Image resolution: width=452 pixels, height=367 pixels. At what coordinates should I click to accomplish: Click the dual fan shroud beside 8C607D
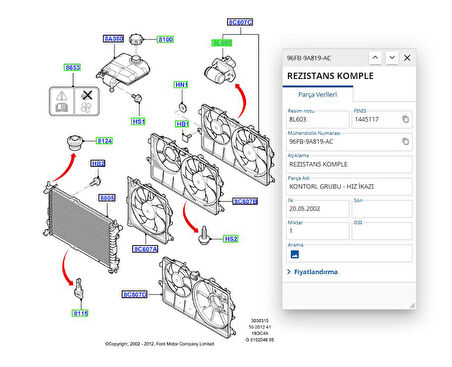(x=198, y=297)
